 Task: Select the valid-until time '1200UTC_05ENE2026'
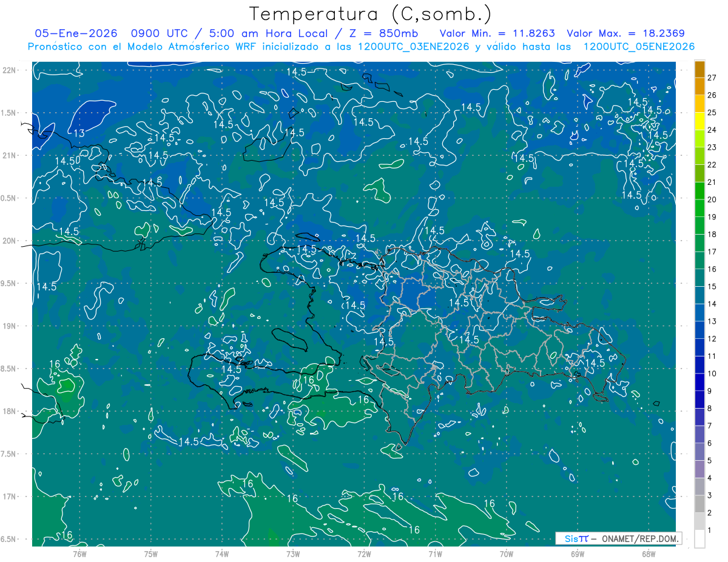click(x=639, y=47)
